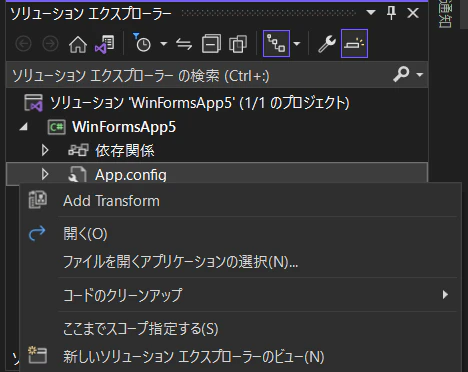468x372 pixels.
Task: Click the Add Transform menu icon
Action: [38, 200]
